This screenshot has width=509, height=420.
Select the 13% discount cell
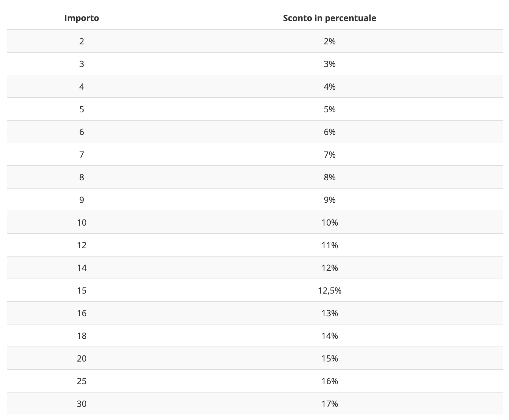pos(329,313)
